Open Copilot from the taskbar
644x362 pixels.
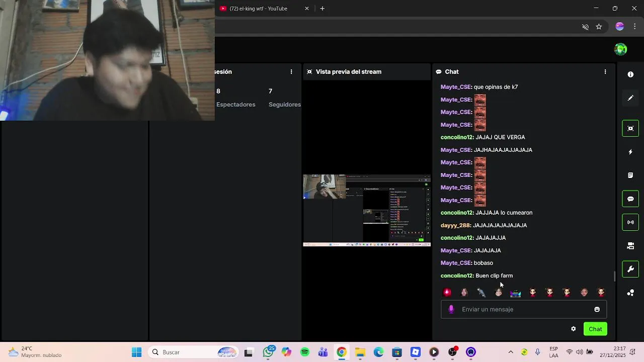point(286,352)
